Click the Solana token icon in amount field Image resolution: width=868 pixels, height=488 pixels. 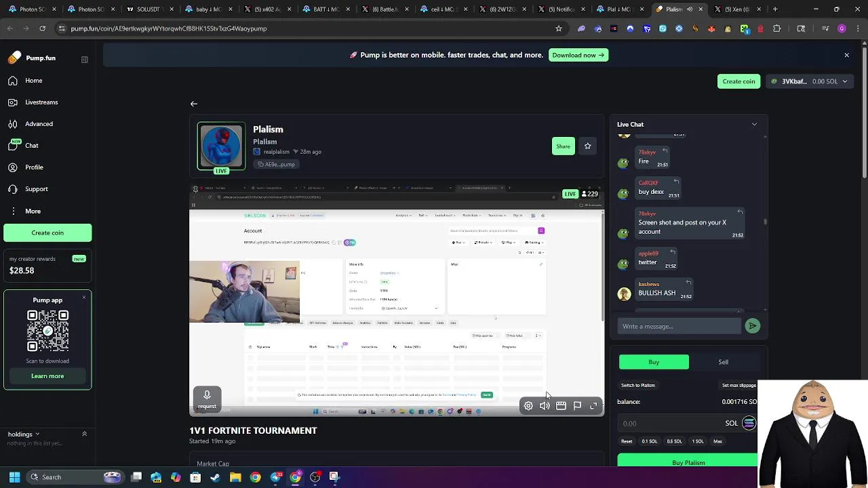click(749, 423)
